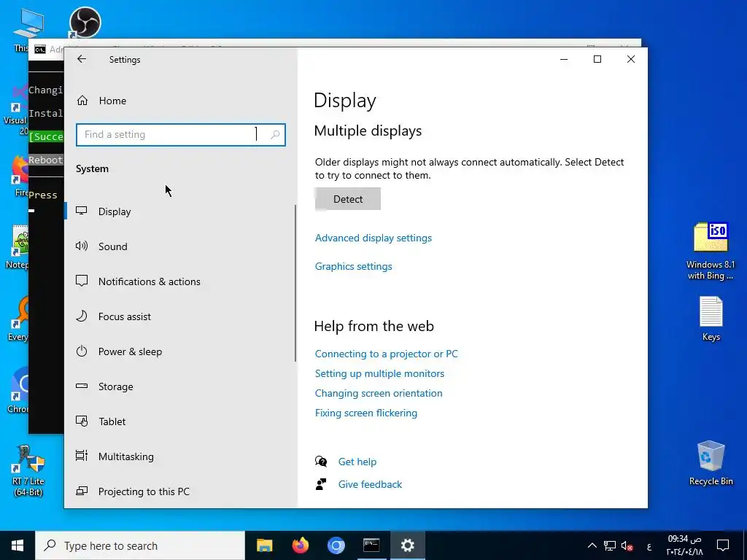Click the Notifications speech bubble sidebar icon
This screenshot has height=560, width=747.
(82, 281)
